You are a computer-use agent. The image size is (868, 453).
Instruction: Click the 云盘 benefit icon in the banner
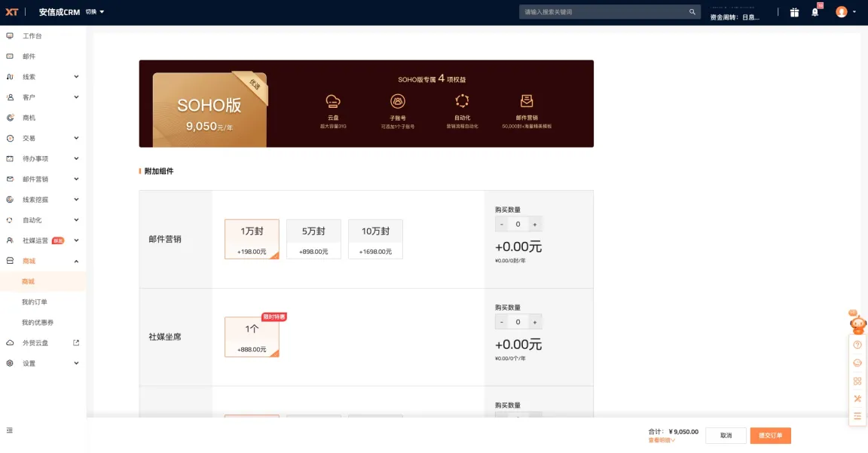(x=333, y=101)
